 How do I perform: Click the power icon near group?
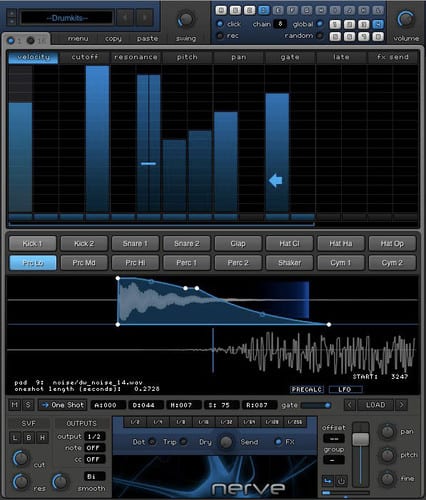coord(341,481)
